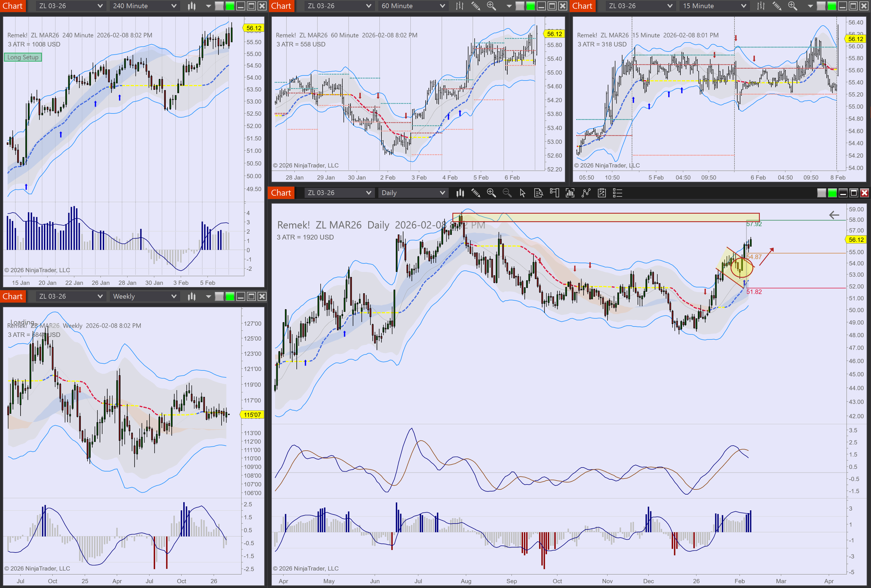Toggle gray link button on 240 Minute chart
Viewport: 871px width, 588px height.
(219, 6)
